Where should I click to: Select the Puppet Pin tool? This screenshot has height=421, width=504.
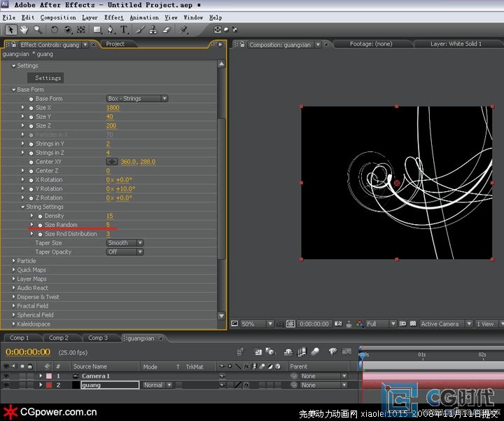click(x=183, y=30)
